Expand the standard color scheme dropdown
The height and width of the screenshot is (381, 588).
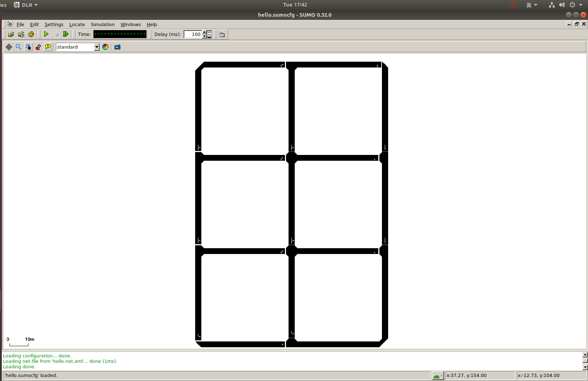[97, 47]
